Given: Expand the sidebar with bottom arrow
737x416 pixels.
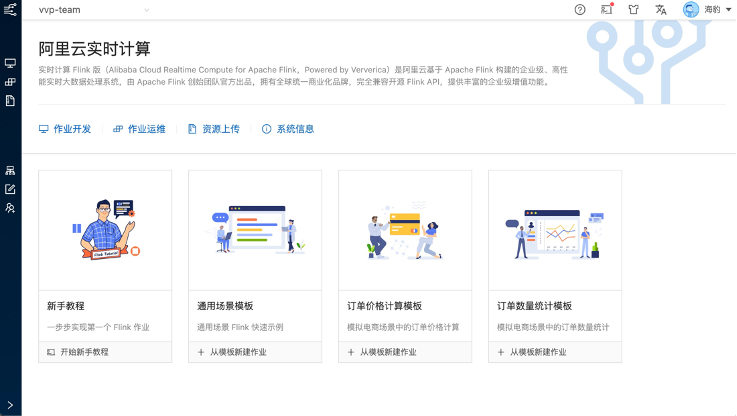Looking at the screenshot, I should tap(10, 405).
